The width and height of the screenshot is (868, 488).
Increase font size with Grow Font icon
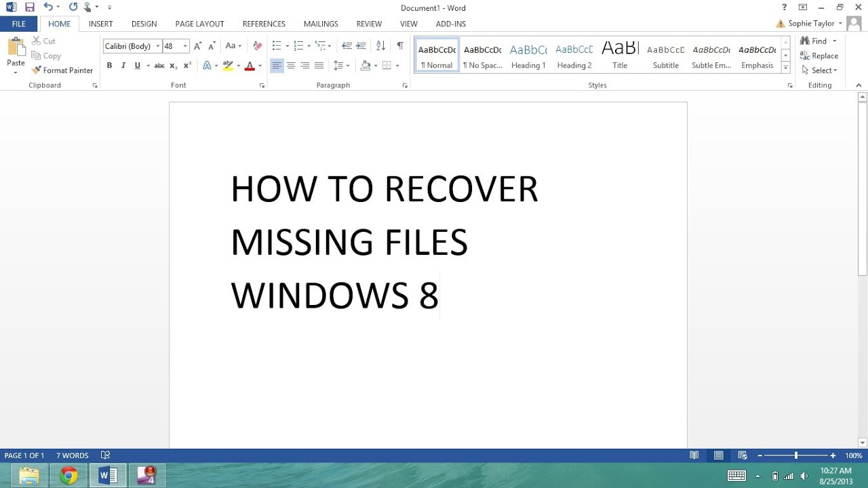(197, 46)
